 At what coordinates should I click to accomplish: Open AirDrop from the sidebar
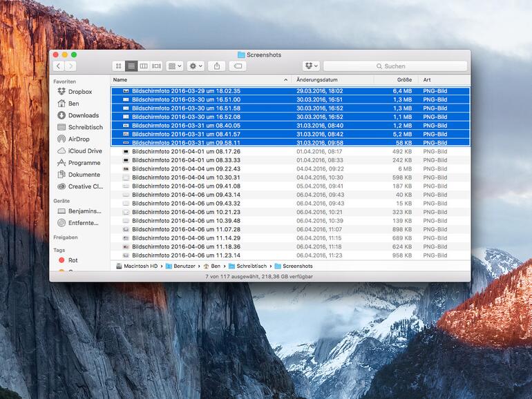pyautogui.click(x=78, y=139)
